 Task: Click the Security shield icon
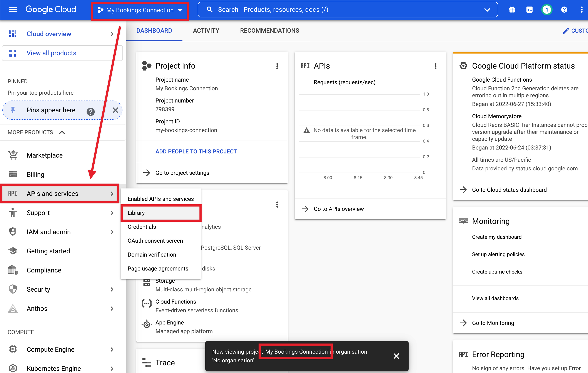(13, 289)
